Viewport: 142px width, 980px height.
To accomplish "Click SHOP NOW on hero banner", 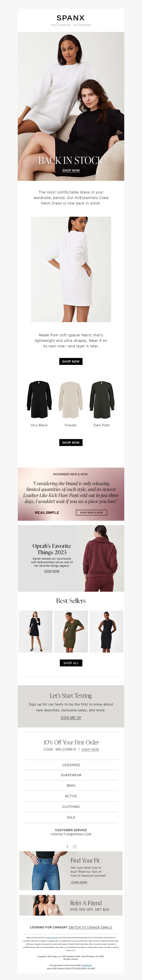I will (x=71, y=170).
